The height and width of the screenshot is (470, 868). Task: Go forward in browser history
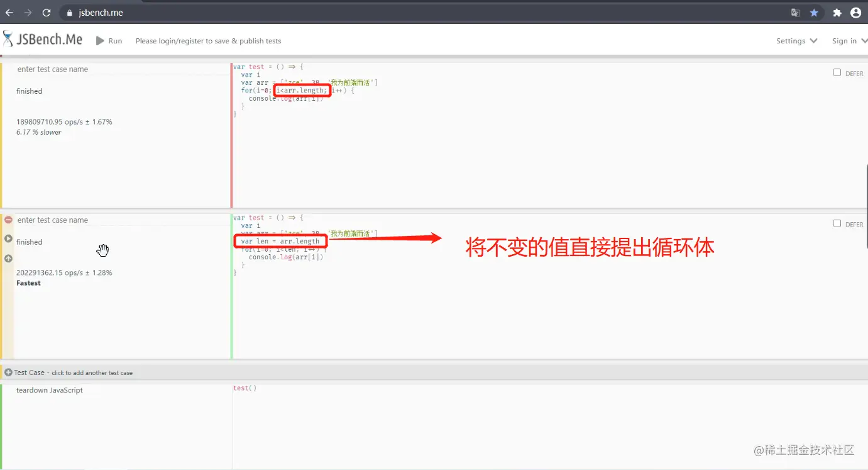(x=28, y=13)
